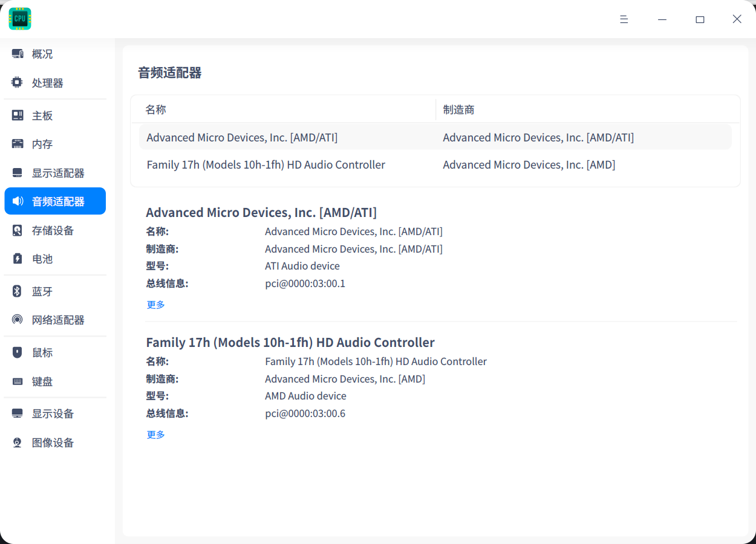Go to the 主板 section

coord(55,115)
